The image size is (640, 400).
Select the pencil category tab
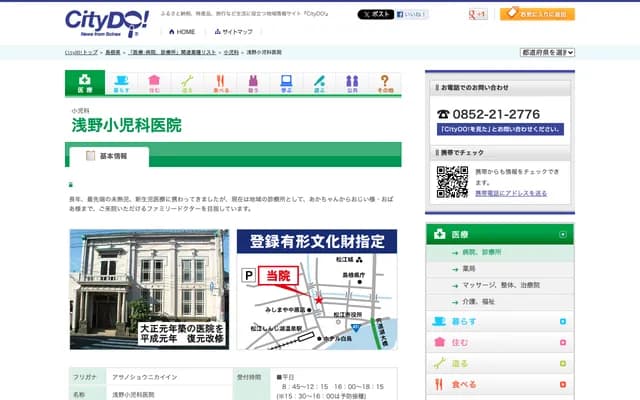[320, 84]
